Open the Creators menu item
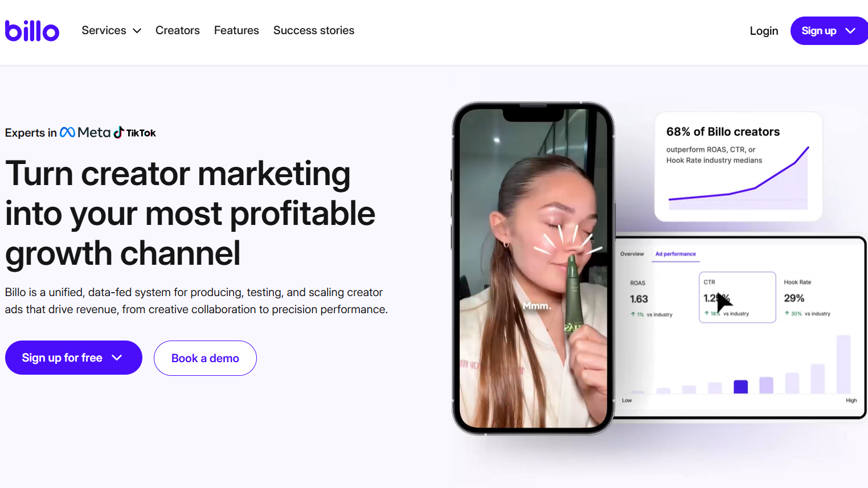This screenshot has height=488, width=868. (178, 30)
